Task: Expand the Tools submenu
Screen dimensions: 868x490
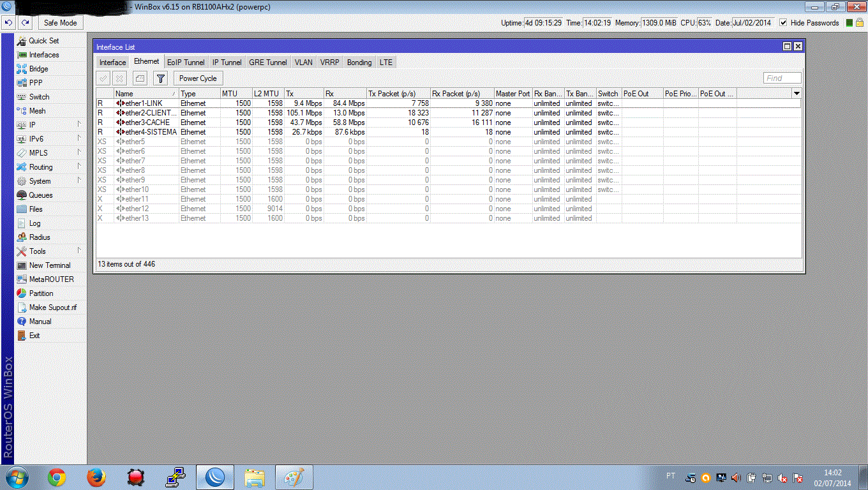Action: pos(50,251)
